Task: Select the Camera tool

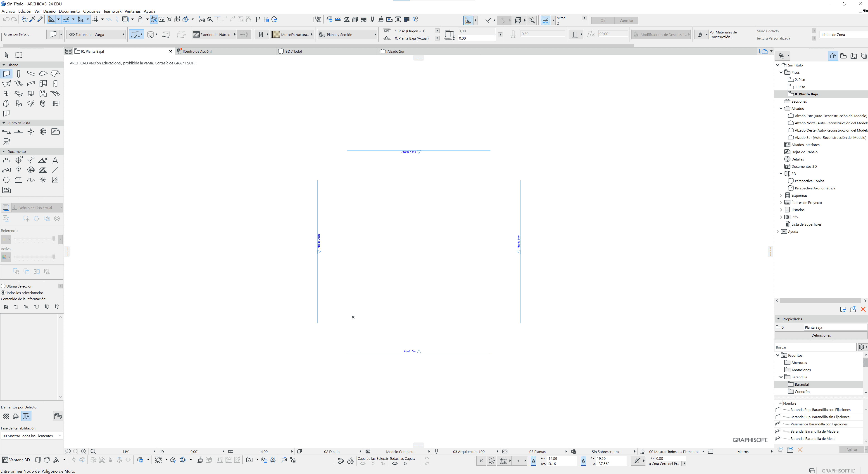Action: 6,141
